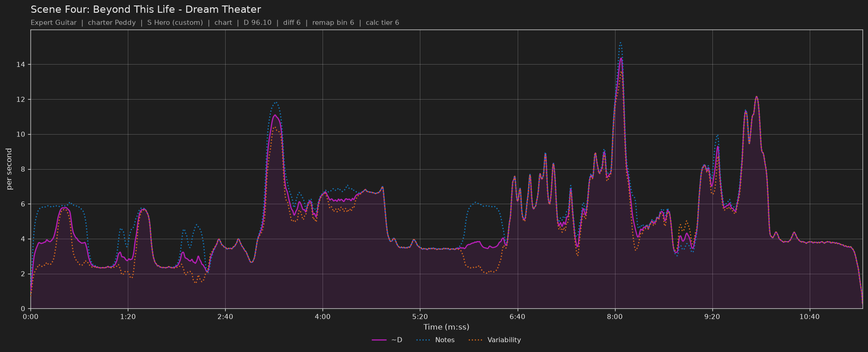Select the "D 96.10" difficulty value
This screenshot has width=868, height=352.
(257, 23)
